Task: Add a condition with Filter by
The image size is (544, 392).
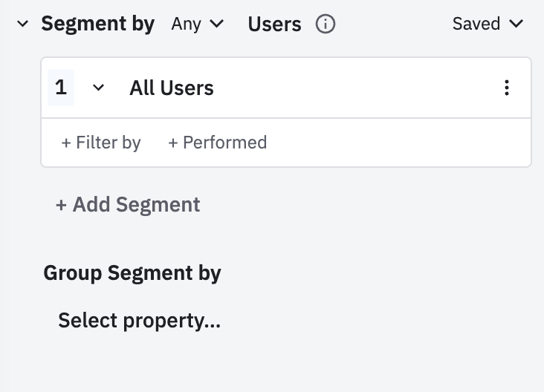Action: 101,142
